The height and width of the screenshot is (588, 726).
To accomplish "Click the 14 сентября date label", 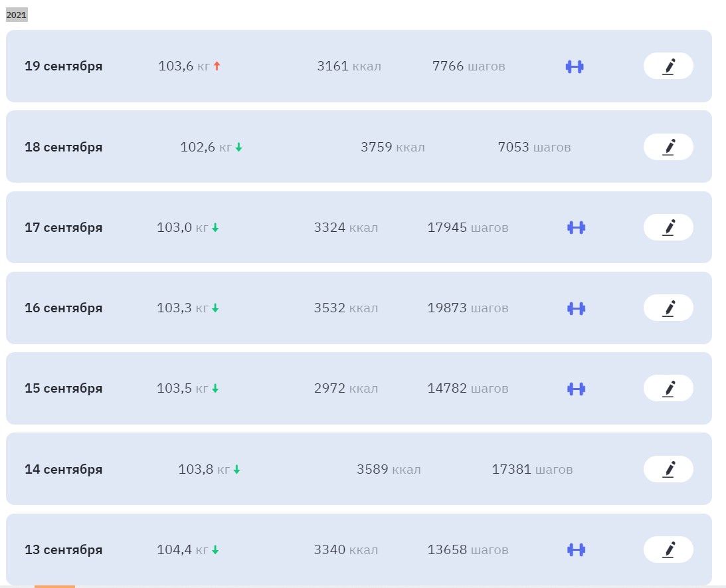I will tap(64, 470).
